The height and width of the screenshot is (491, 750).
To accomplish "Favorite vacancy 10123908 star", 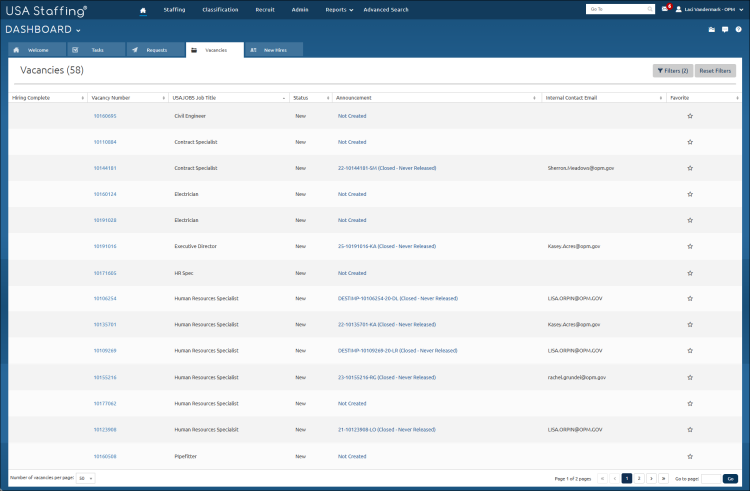I will (x=690, y=430).
